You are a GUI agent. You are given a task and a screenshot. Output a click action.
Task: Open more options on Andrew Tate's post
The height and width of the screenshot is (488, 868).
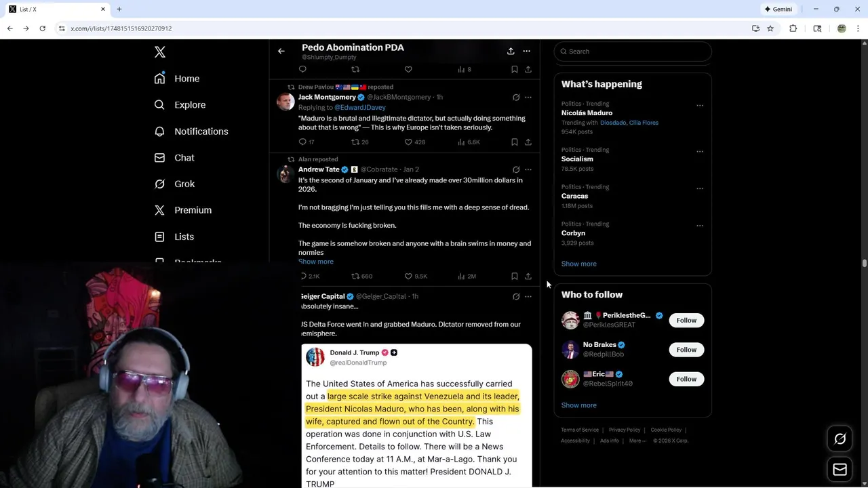(x=528, y=170)
